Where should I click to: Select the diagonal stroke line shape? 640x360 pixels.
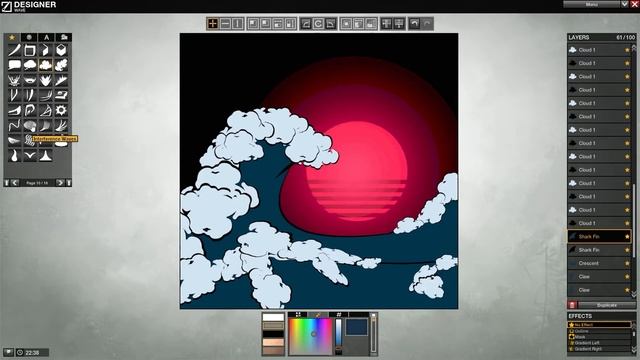[14, 50]
